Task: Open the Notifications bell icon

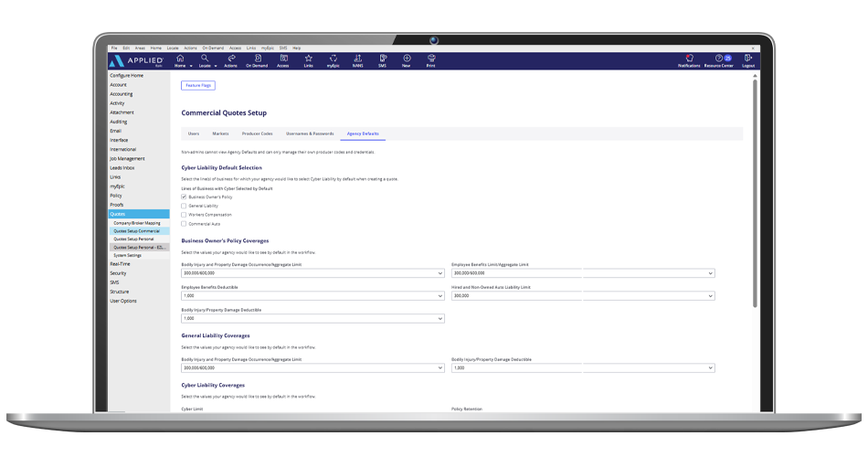Action: pyautogui.click(x=689, y=59)
